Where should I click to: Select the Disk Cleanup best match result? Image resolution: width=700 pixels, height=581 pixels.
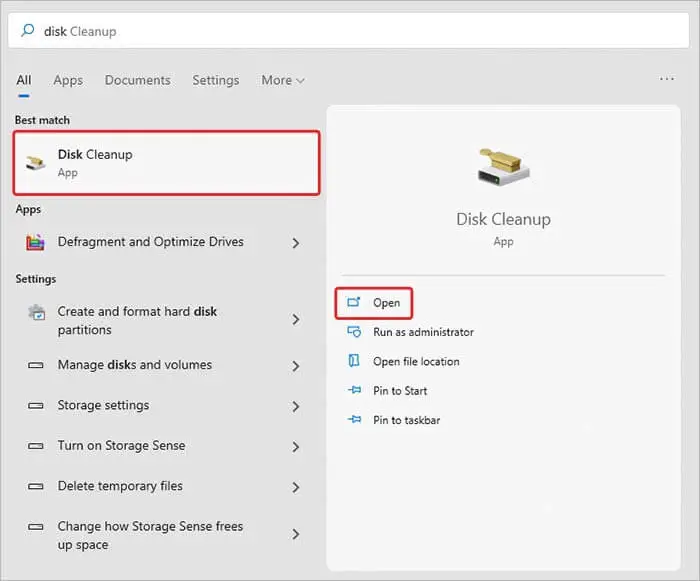point(167,163)
